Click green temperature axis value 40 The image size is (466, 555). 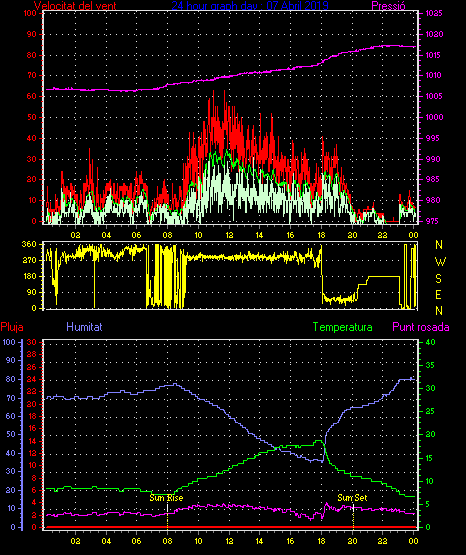tap(430, 342)
